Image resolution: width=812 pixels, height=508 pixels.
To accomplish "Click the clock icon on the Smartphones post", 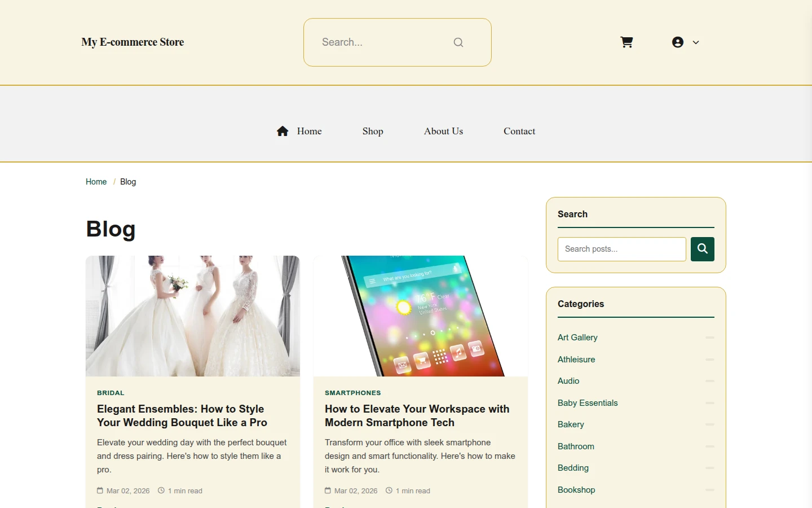I will (389, 491).
